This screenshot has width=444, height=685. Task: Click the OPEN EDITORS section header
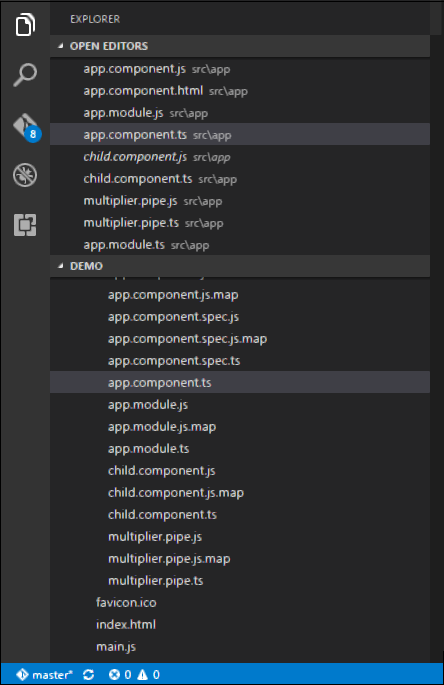(x=240, y=46)
